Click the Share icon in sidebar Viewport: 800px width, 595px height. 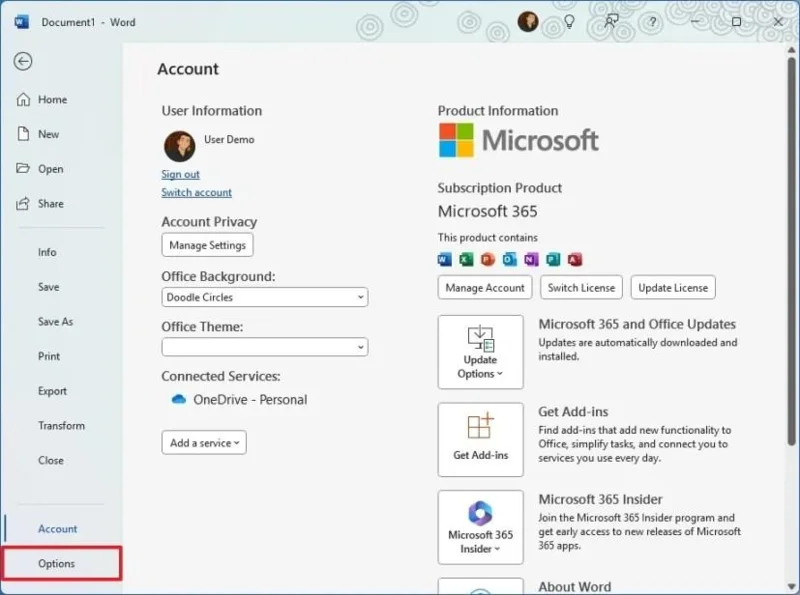(23, 204)
